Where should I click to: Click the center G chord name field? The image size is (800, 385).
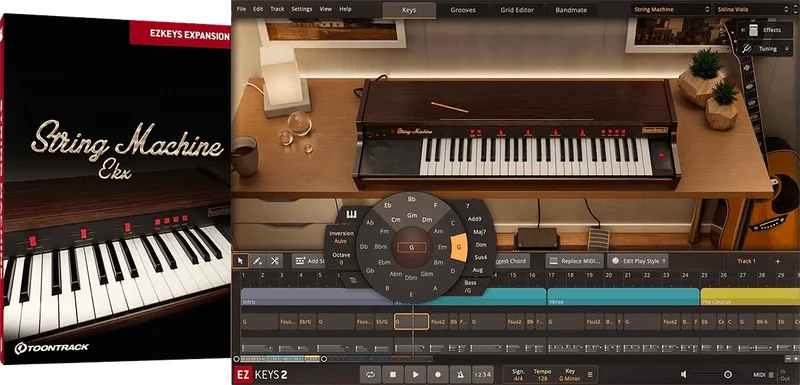coord(412,247)
